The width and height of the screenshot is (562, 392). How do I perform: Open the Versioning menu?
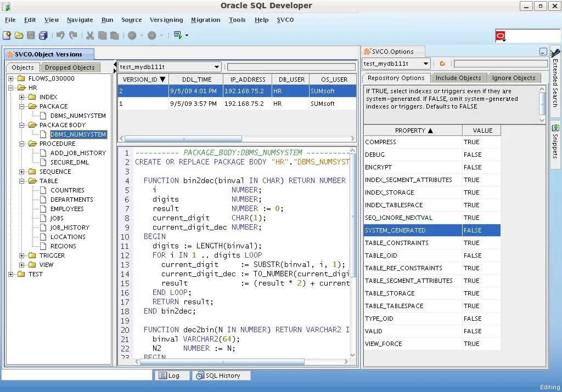click(x=166, y=20)
